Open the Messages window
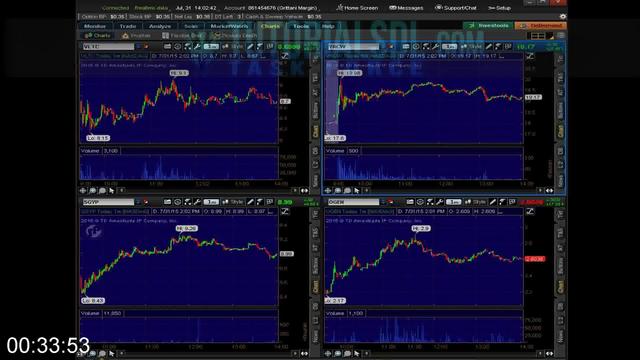 (x=406, y=8)
